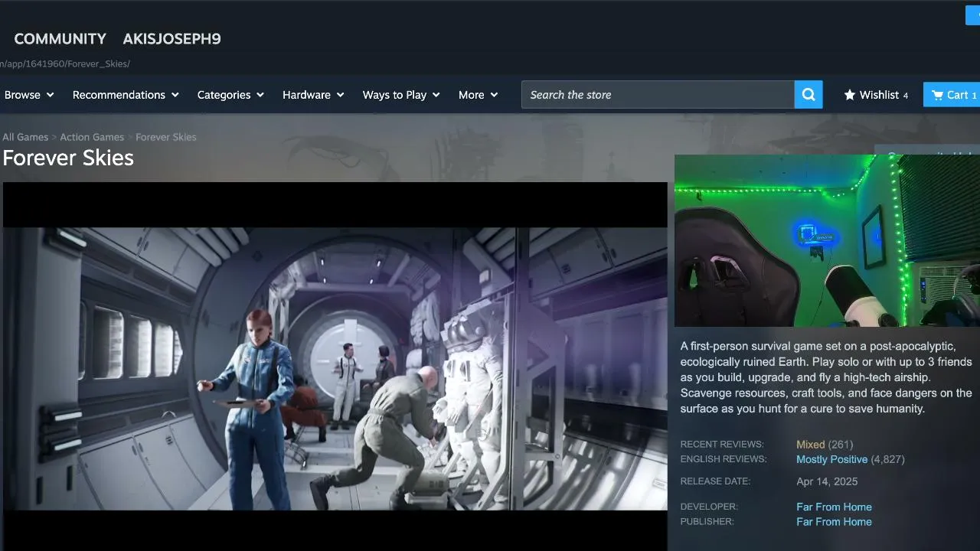Open the AKISJOSEPH9 profile menu
Viewport: 980px width, 551px height.
pos(171,38)
